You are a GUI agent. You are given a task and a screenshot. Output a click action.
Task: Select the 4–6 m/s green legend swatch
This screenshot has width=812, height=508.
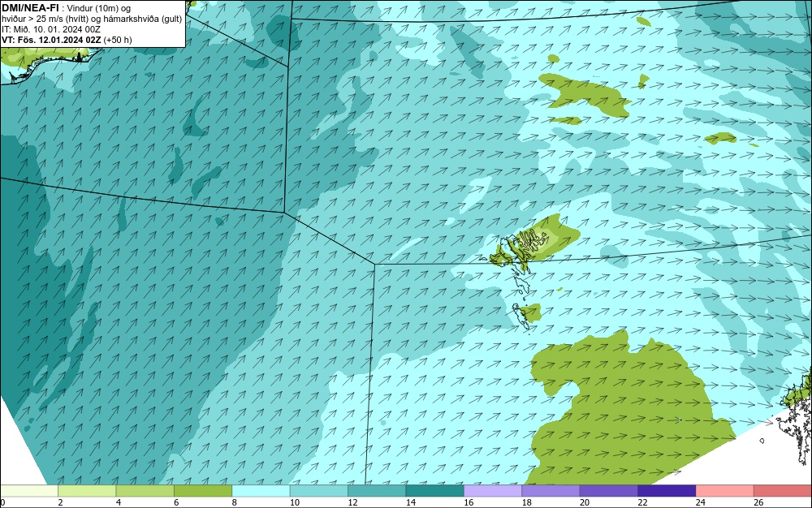pos(145,491)
